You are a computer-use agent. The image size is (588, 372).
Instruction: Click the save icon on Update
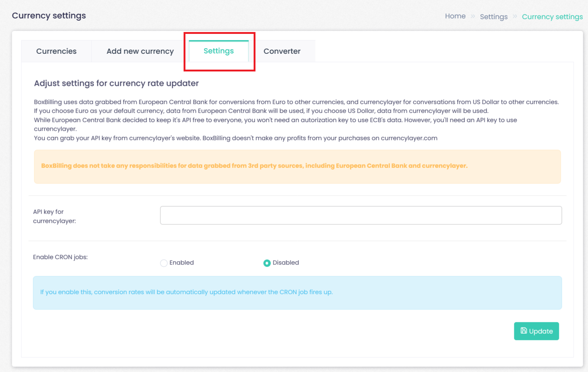[x=523, y=331]
